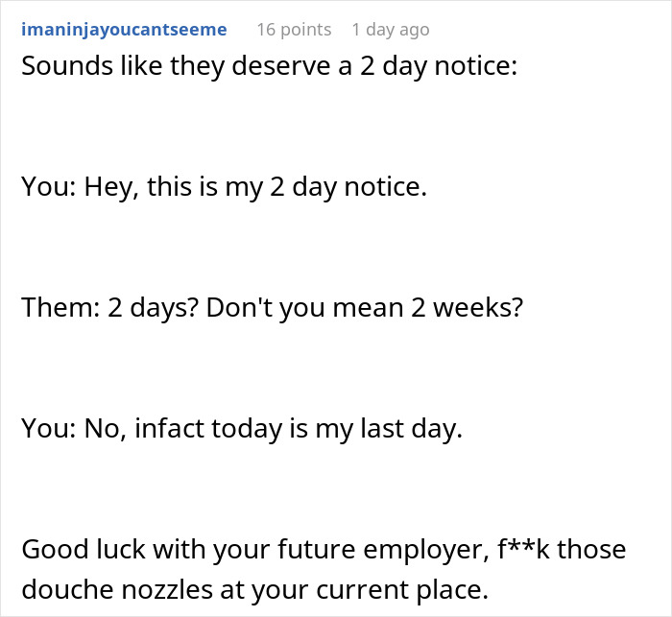672x617 pixels.
Task: Click the 16 points score
Action: pos(294,30)
